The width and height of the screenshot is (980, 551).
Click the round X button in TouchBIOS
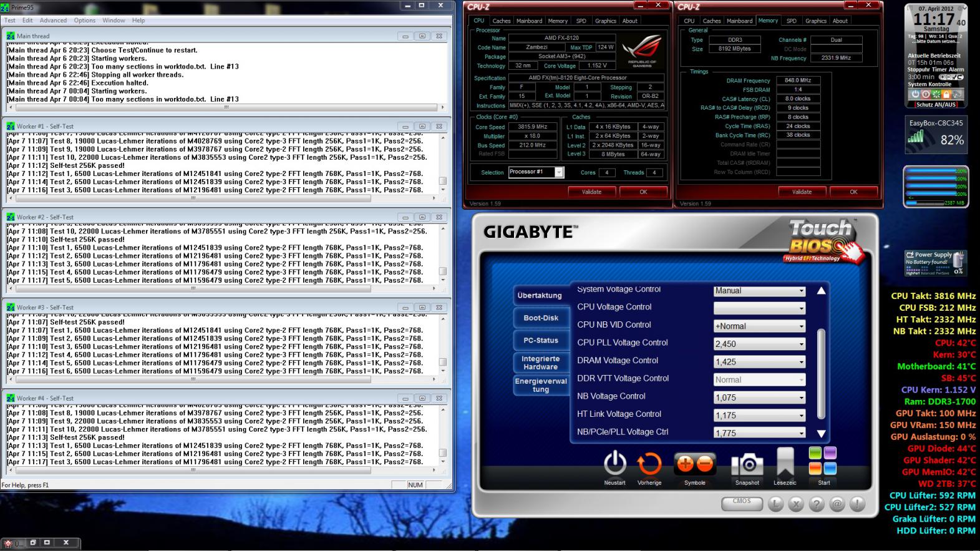796,504
